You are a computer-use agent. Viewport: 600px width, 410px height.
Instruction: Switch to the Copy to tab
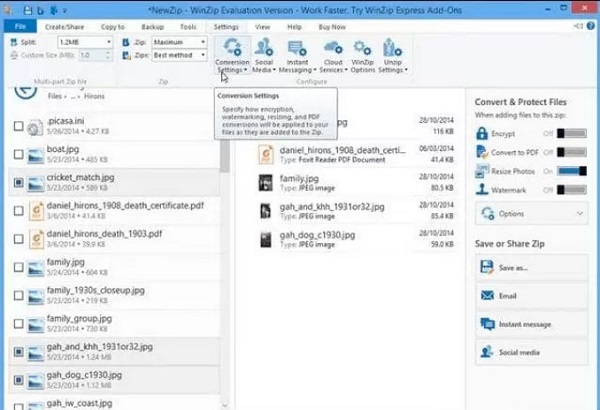click(112, 27)
